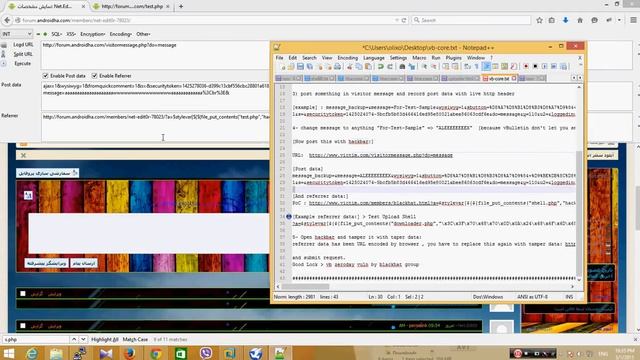Screen dimensions: 640x360
Task: Click Execute in HackBar
Action: tap(22, 64)
